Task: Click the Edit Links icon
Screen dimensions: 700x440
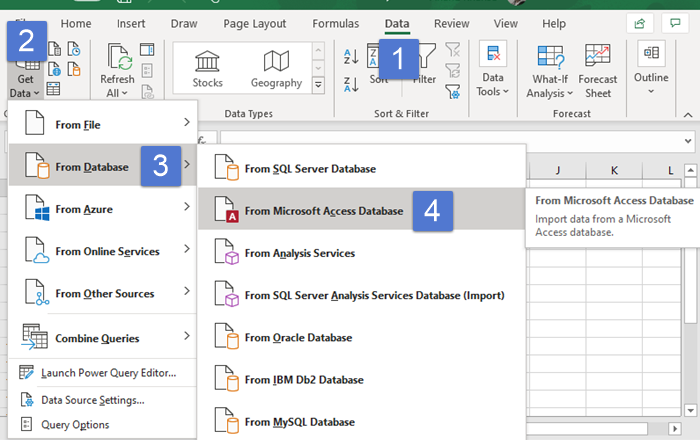Action: (147, 92)
